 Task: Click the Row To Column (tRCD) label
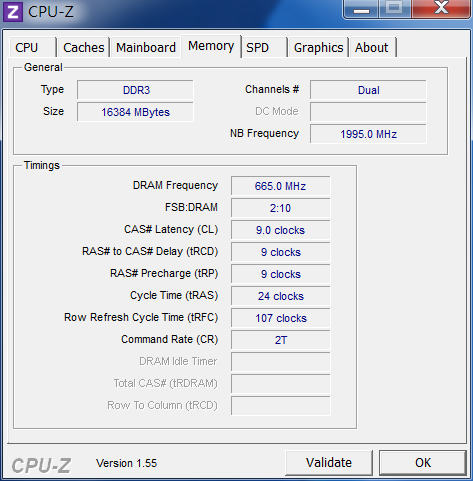[x=162, y=405]
